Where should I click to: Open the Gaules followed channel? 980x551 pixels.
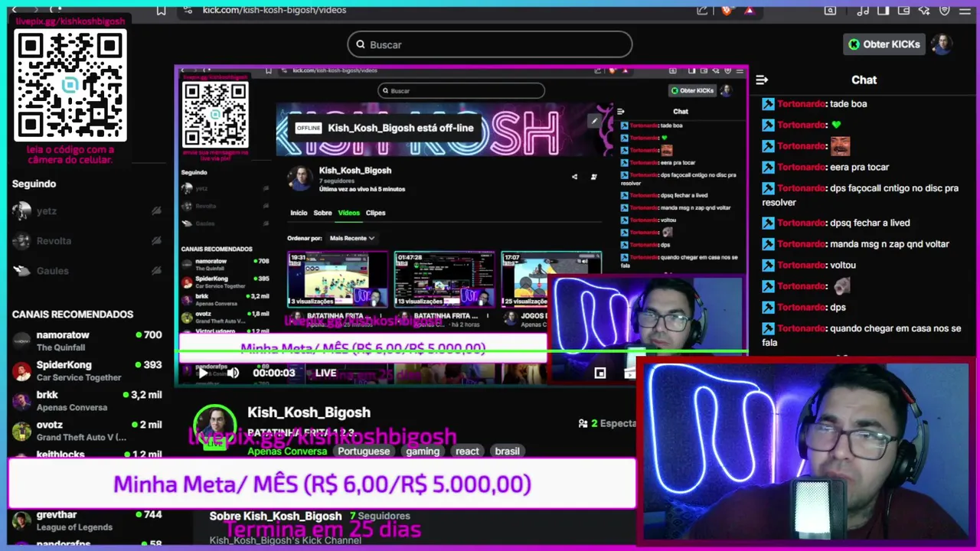88,270
